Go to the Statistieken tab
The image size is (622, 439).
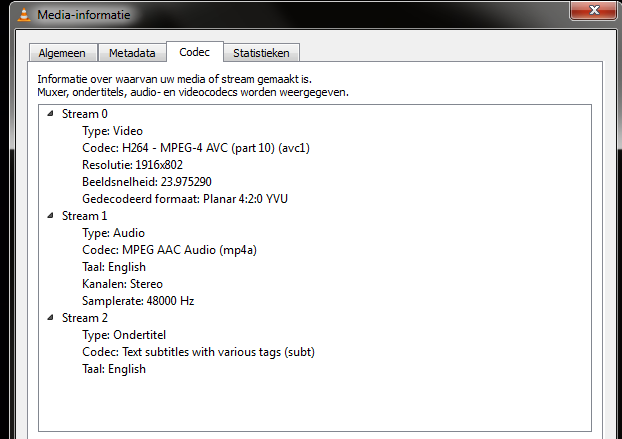tap(261, 53)
